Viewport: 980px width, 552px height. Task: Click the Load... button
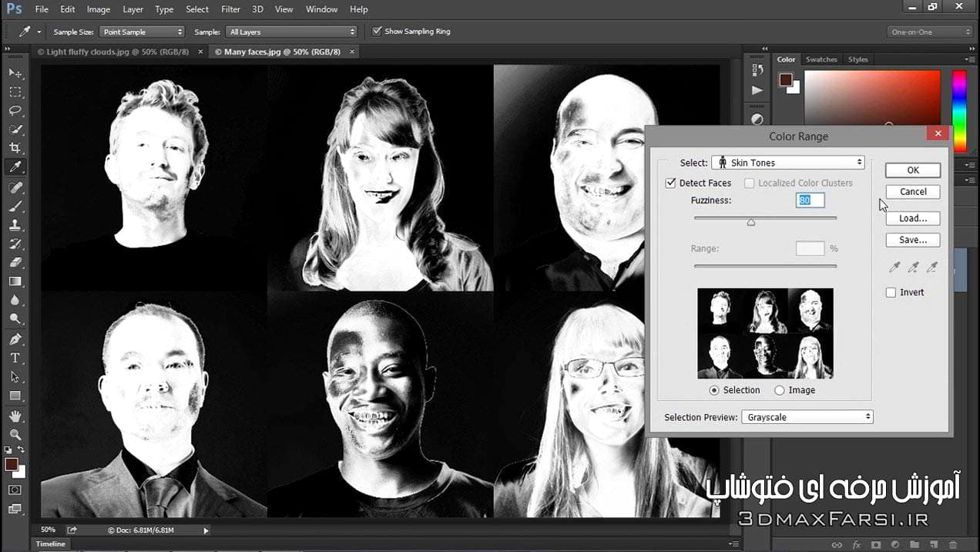913,218
